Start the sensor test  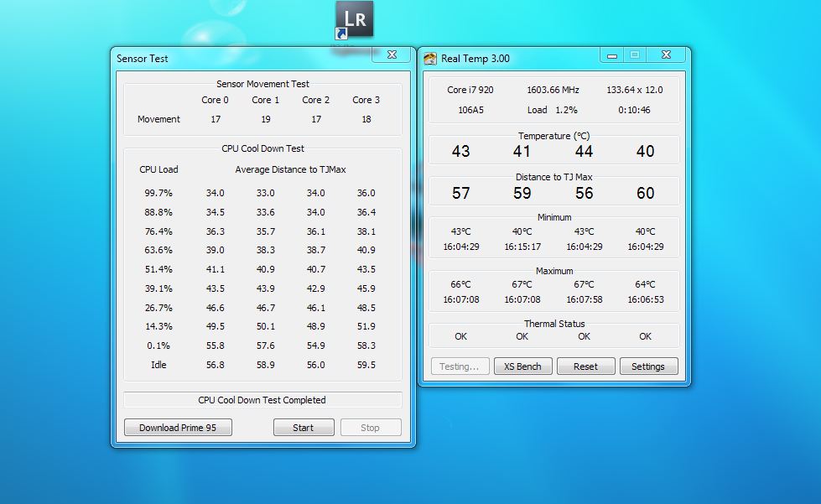point(304,428)
